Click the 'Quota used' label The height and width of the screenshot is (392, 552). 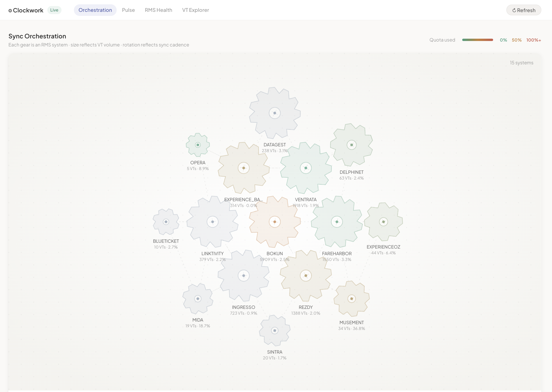(442, 40)
